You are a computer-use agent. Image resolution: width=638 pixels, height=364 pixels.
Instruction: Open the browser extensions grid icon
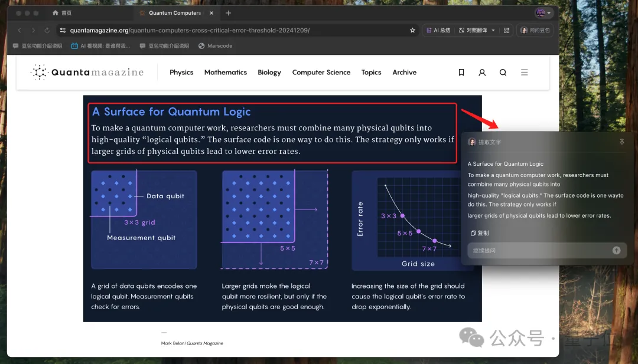pos(507,31)
